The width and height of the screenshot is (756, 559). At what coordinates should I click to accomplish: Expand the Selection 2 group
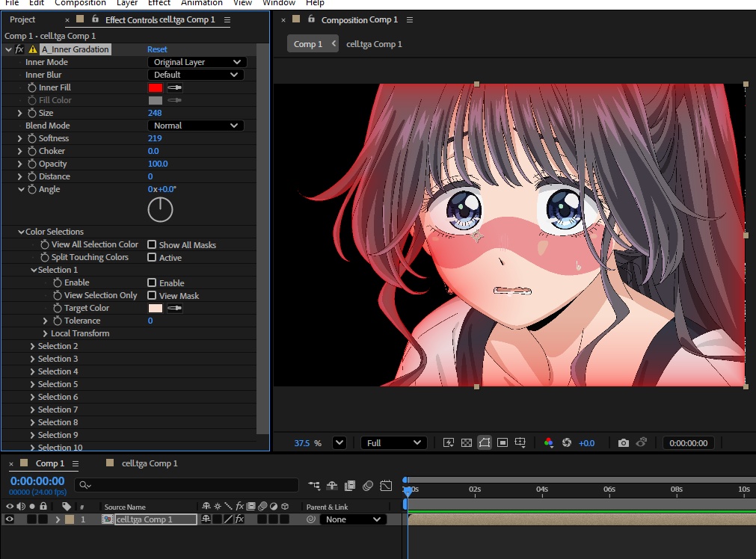[x=32, y=346]
